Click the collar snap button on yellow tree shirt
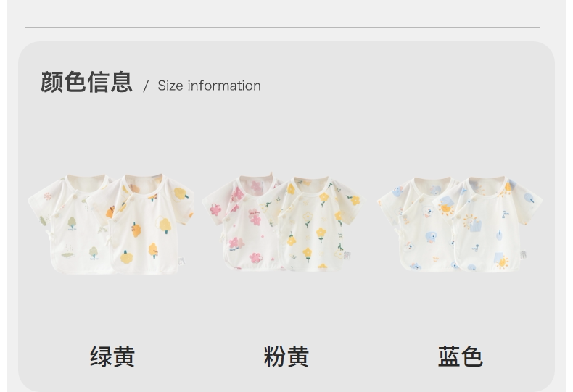Screen dimensions: 573x392 [x=131, y=199]
